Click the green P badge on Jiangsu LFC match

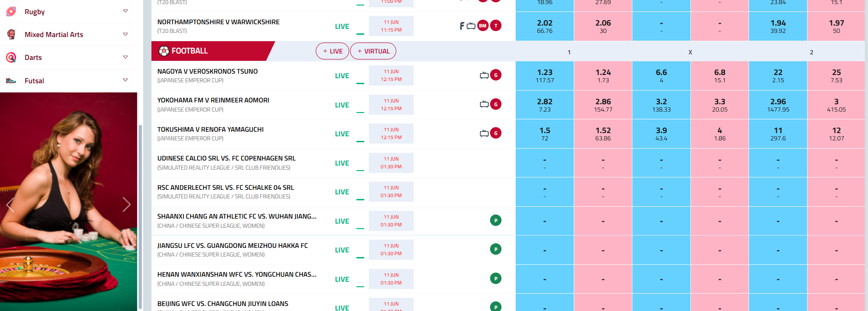(496, 249)
